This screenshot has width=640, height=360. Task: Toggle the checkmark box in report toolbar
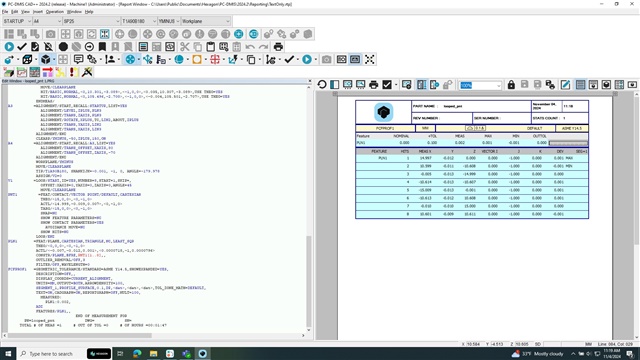387,84
